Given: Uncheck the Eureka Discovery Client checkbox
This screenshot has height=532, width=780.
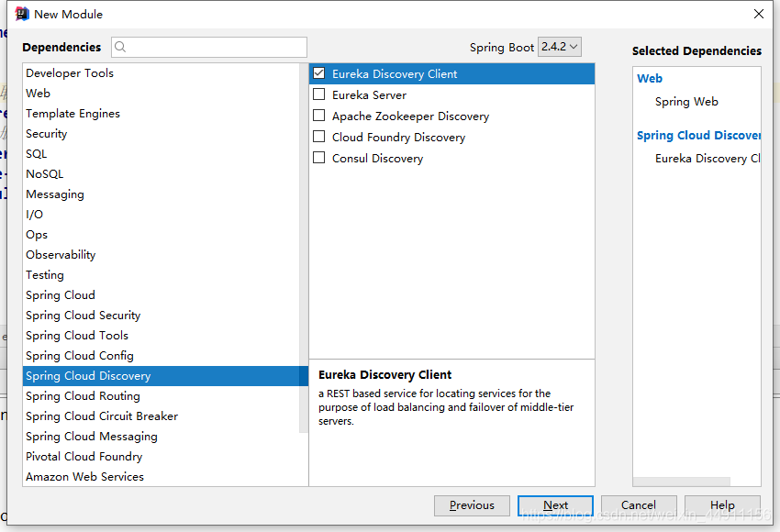Looking at the screenshot, I should coord(318,73).
